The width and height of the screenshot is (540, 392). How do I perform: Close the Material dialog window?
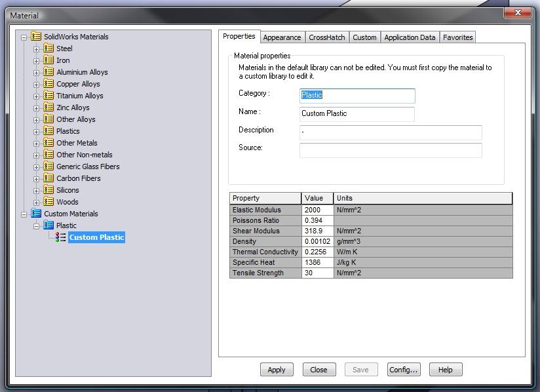click(x=518, y=12)
